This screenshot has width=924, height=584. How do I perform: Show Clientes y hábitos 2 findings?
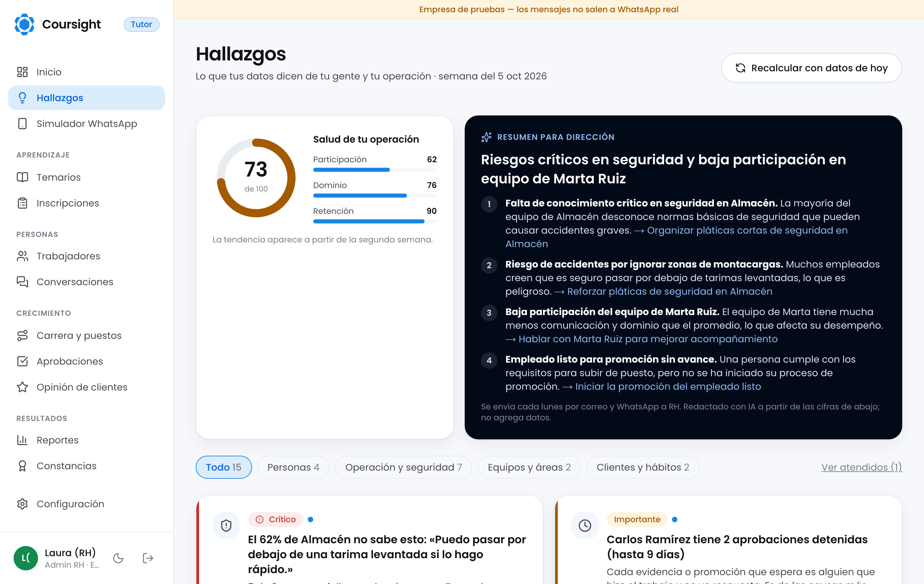click(643, 467)
